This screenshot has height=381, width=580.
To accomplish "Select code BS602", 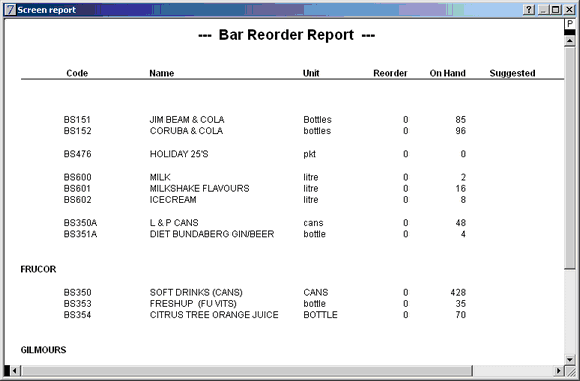I will pyautogui.click(x=77, y=199).
